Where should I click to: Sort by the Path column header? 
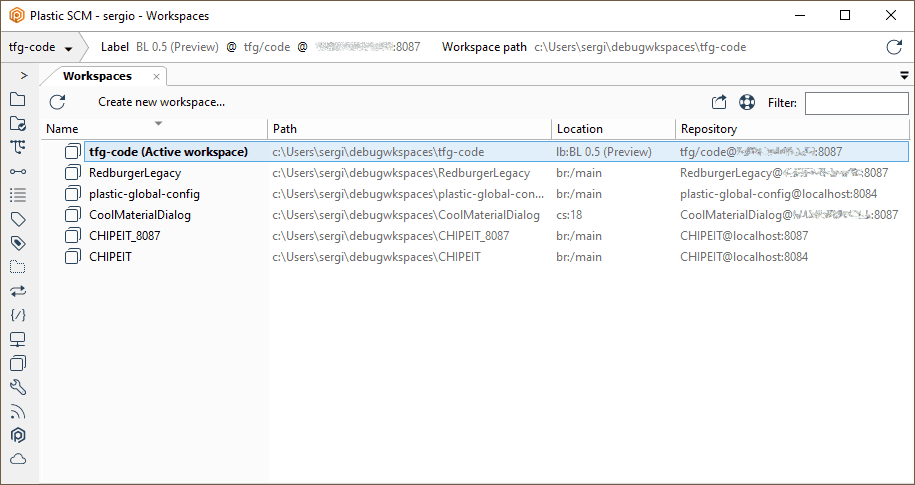[410, 129]
